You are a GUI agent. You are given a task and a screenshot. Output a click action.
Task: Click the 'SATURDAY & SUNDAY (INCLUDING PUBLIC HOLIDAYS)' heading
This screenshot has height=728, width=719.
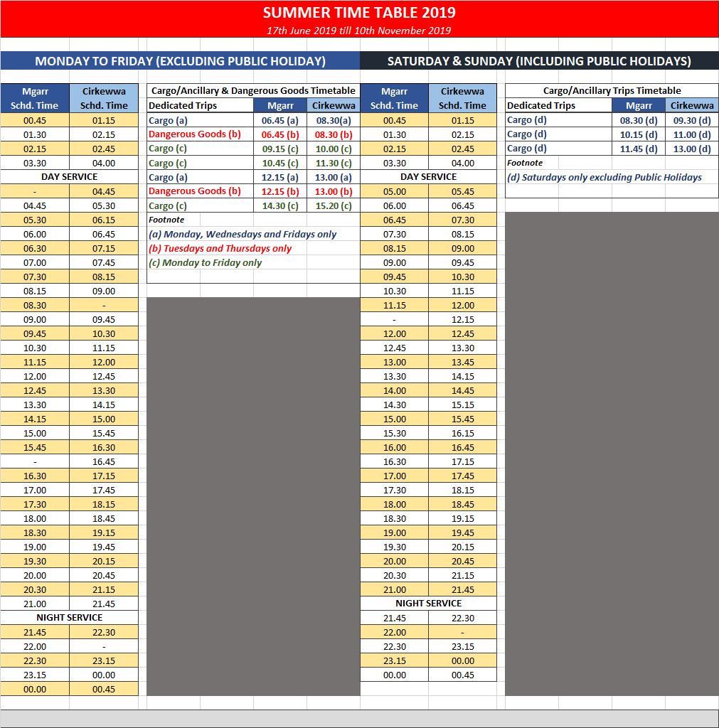coord(539,61)
